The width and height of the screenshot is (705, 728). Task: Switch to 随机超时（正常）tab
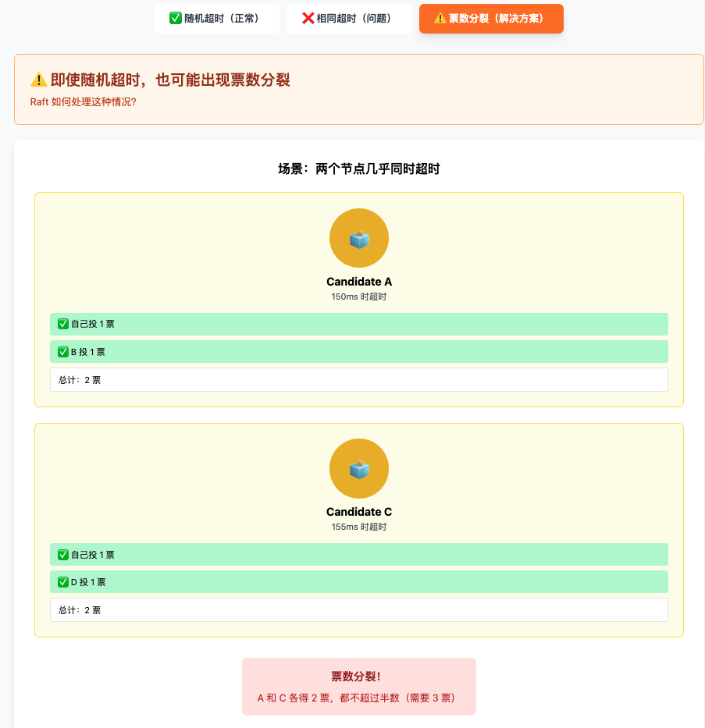(x=216, y=19)
